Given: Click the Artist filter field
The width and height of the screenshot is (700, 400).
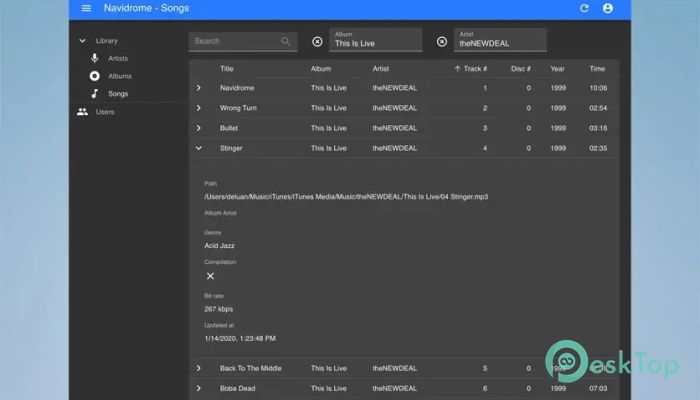Looking at the screenshot, I should (500, 40).
